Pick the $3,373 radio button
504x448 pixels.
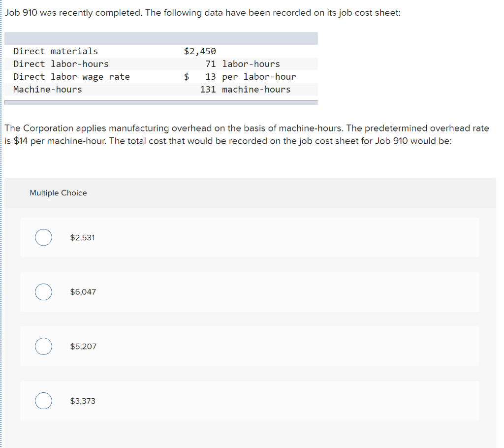(43, 401)
